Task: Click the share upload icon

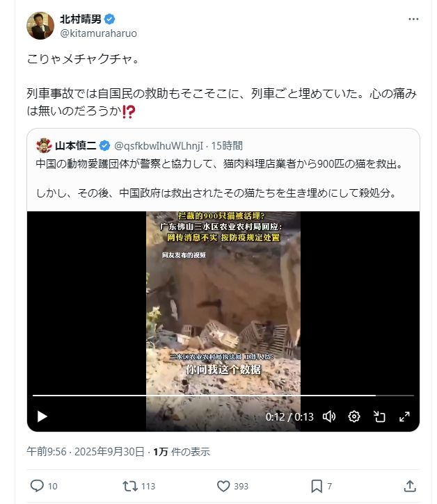Action: (410, 486)
